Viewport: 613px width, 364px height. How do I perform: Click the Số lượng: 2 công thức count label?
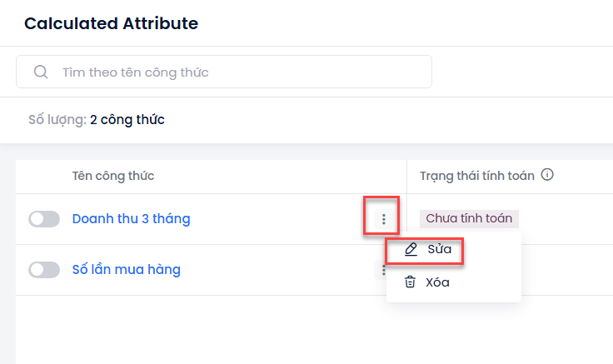click(97, 120)
